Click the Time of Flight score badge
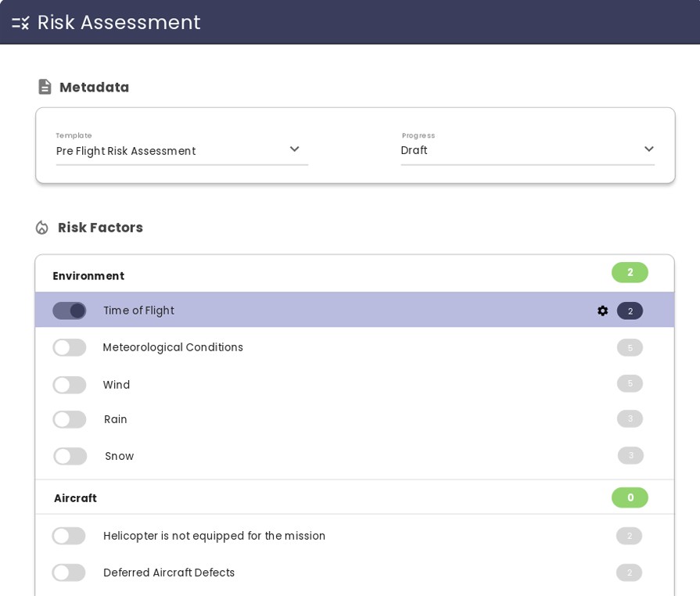700x596 pixels. click(630, 311)
